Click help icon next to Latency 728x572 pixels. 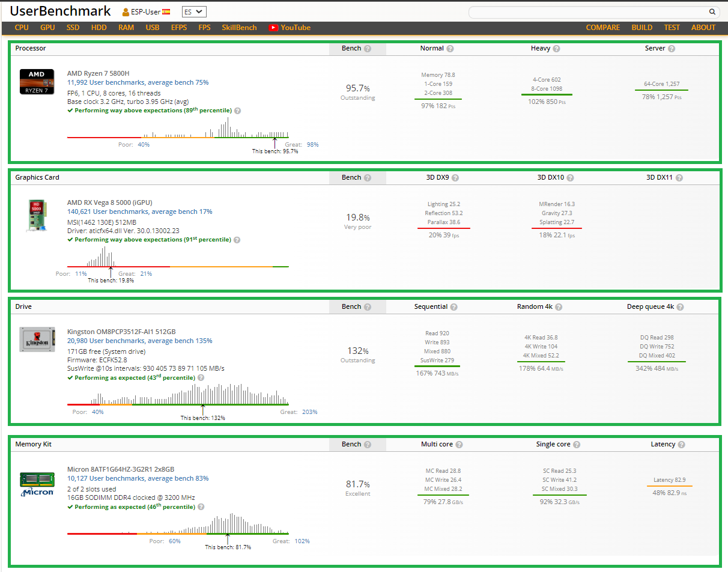(682, 445)
